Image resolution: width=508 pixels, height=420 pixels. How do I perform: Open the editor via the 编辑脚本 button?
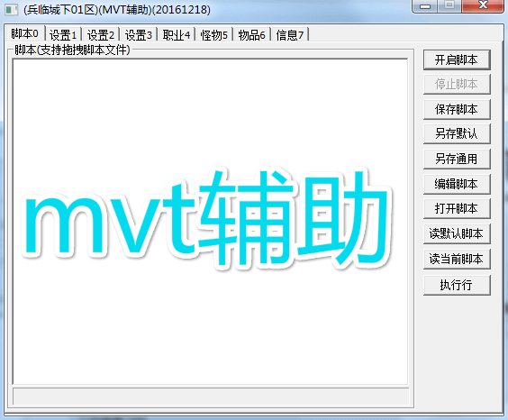[457, 184]
